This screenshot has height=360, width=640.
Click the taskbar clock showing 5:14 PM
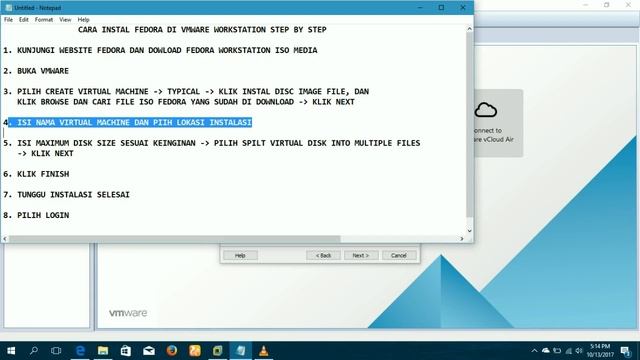tap(600, 351)
